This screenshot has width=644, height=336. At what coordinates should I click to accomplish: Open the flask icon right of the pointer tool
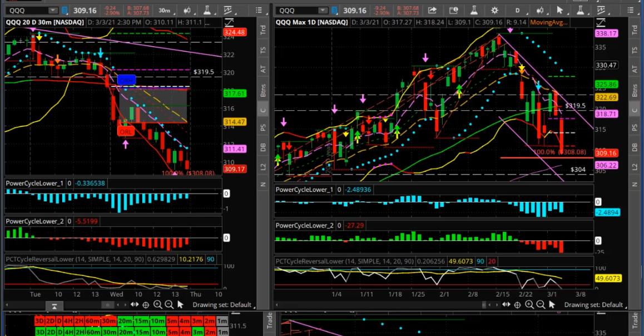pos(581,10)
